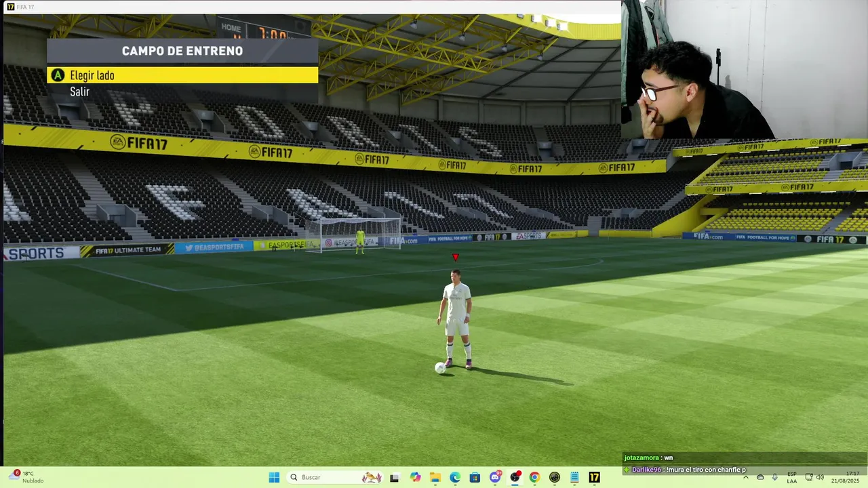
Task: Open the ESP LAA language switcher
Action: point(792,477)
